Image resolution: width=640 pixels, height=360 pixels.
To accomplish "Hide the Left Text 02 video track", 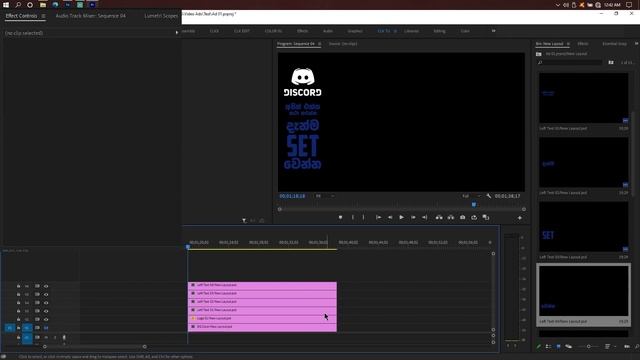I will pos(46,303).
